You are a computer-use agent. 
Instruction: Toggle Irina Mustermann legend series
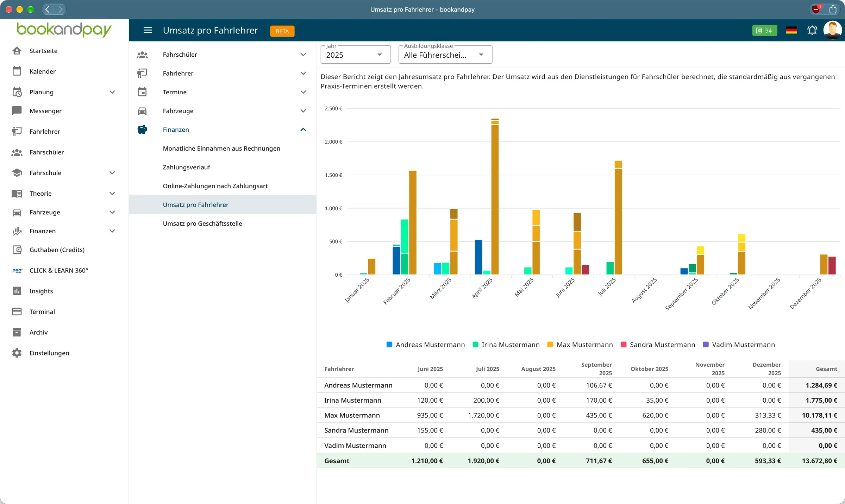[x=506, y=345]
